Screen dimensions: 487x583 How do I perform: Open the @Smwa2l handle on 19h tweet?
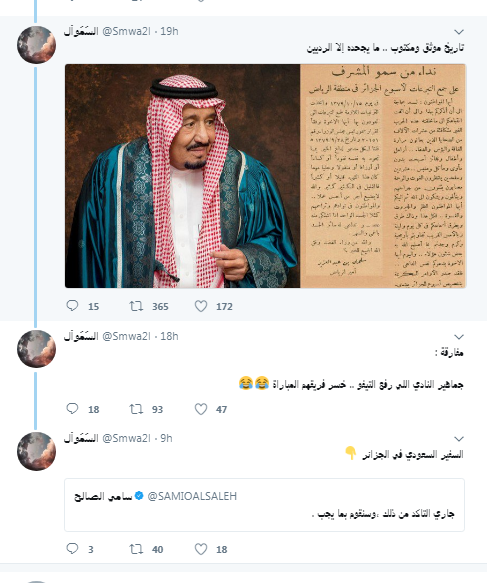tap(126, 32)
